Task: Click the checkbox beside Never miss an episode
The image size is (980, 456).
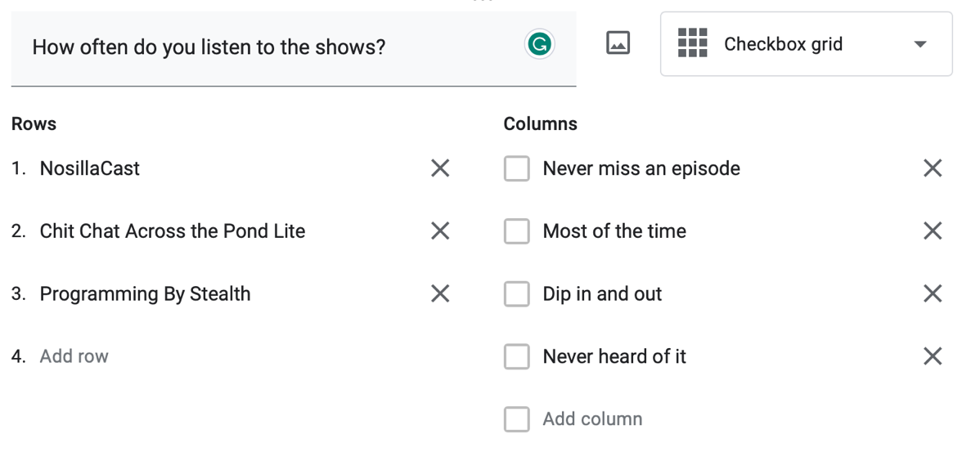Action: click(516, 169)
